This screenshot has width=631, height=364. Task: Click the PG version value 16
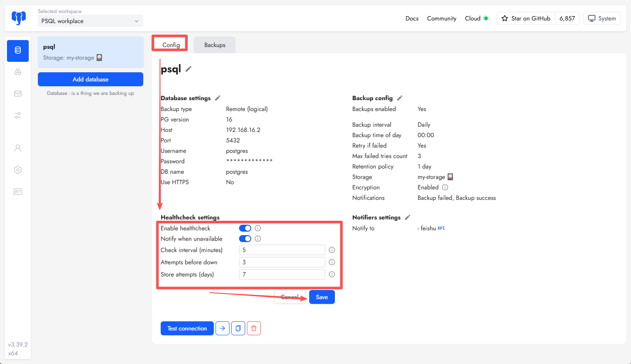(229, 119)
